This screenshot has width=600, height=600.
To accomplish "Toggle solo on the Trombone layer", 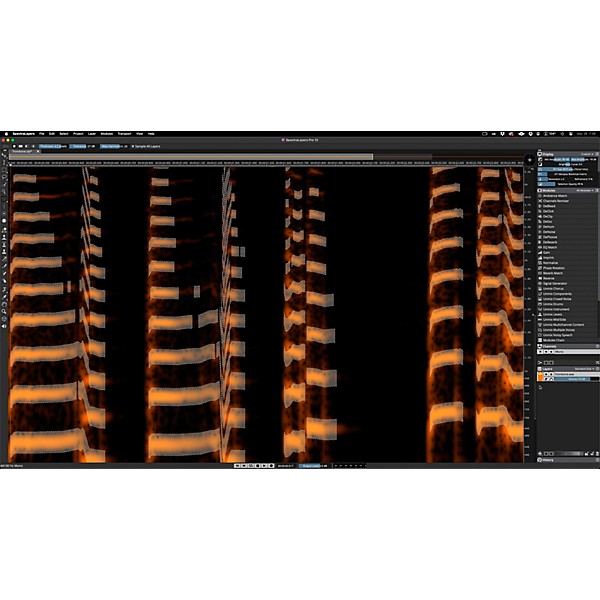I will point(551,374).
